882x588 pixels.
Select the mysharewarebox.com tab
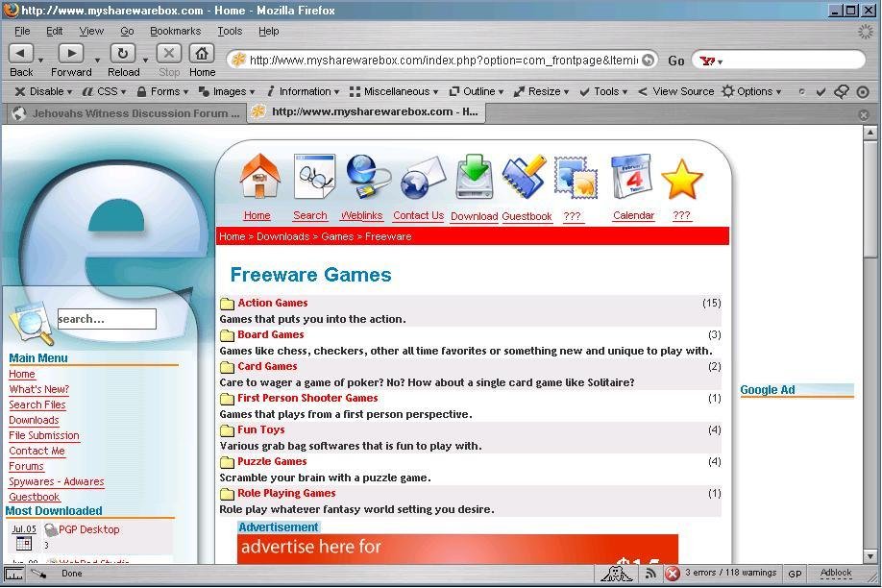pos(367,112)
